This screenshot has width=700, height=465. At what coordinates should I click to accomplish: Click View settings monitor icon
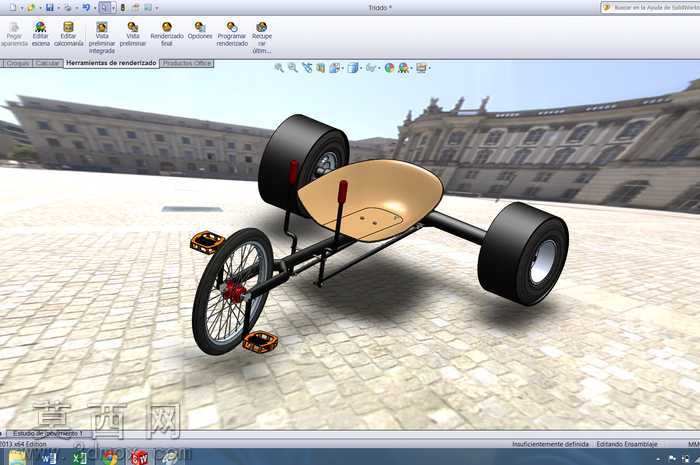pos(421,68)
